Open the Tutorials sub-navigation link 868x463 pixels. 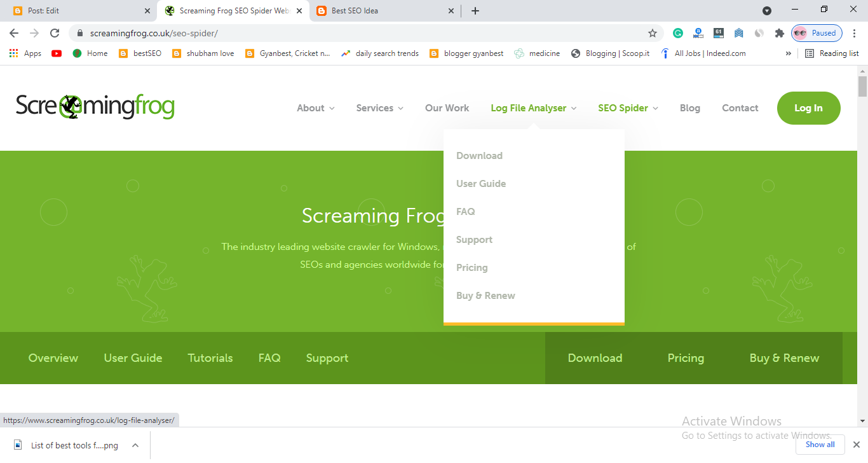click(210, 358)
